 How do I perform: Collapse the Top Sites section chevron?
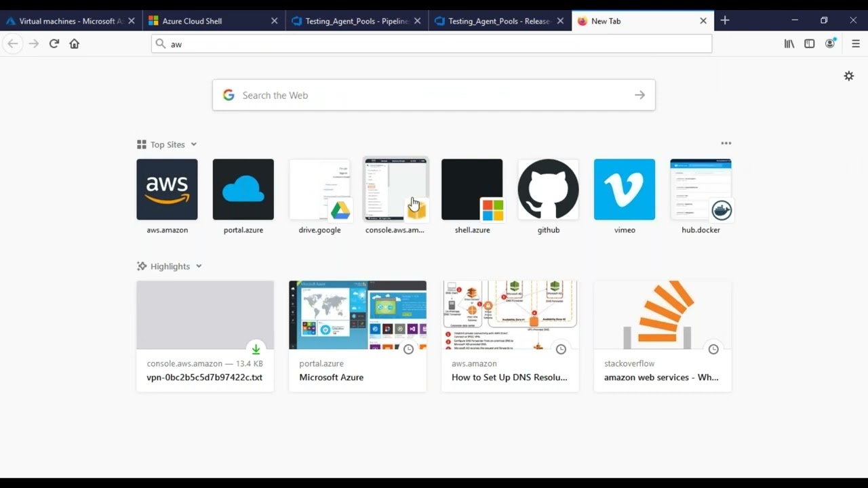pyautogui.click(x=193, y=144)
